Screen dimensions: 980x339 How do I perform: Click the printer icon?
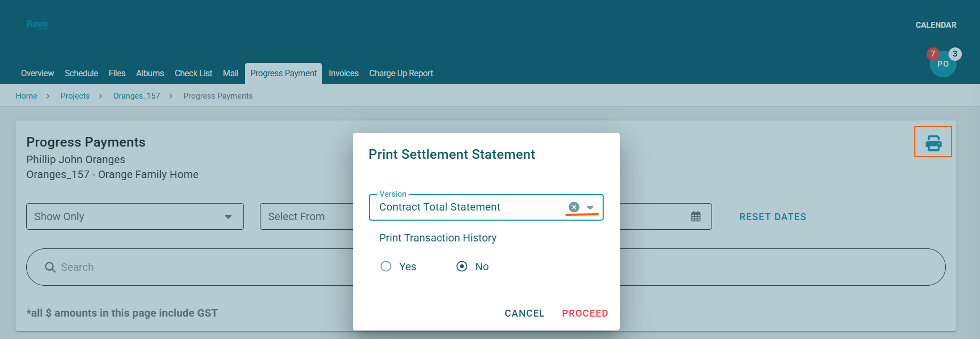[933, 142]
